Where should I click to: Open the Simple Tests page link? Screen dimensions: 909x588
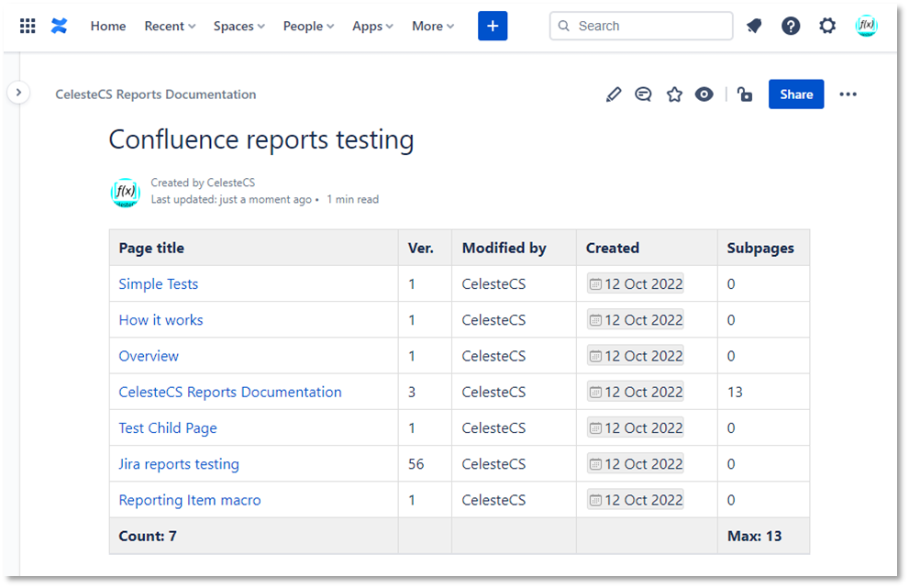[x=159, y=284]
